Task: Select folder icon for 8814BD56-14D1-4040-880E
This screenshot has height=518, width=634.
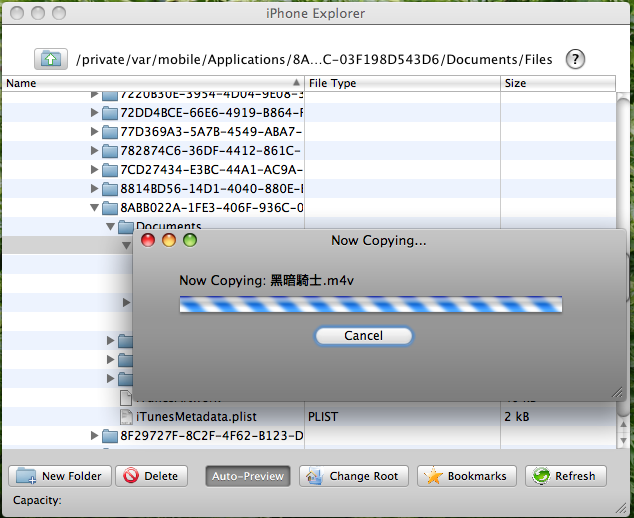Action: [110, 189]
